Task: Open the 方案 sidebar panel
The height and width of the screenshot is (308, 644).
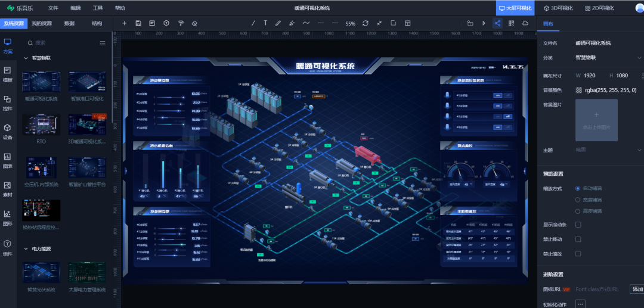Action: pyautogui.click(x=8, y=46)
